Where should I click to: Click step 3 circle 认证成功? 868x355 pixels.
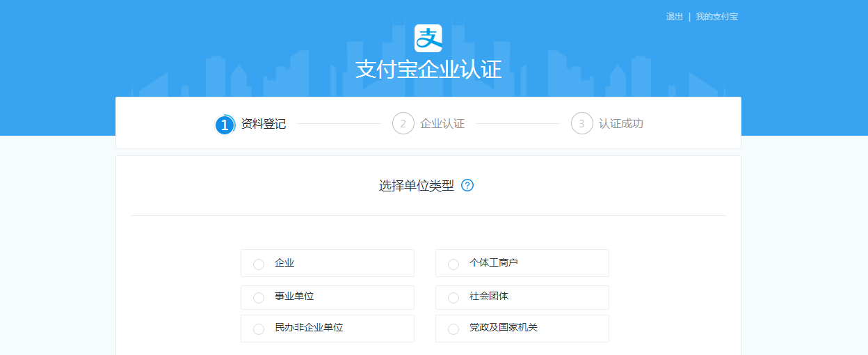click(582, 124)
